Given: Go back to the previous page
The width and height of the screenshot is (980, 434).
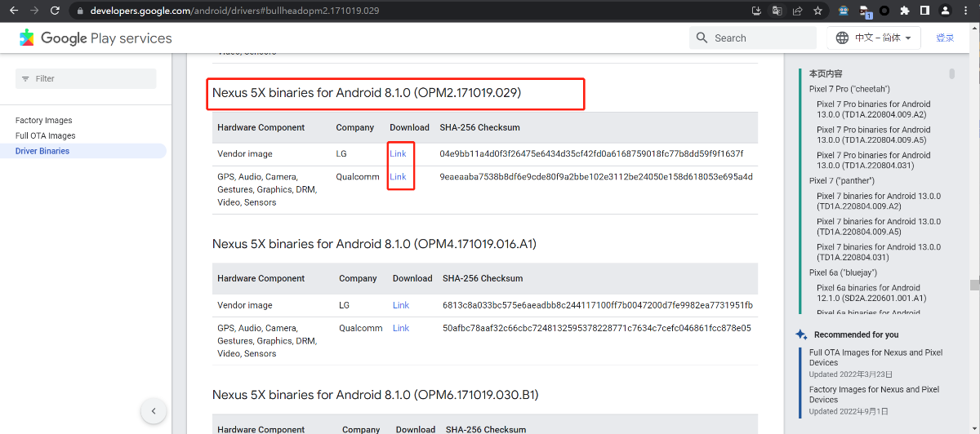Looking at the screenshot, I should [13, 11].
